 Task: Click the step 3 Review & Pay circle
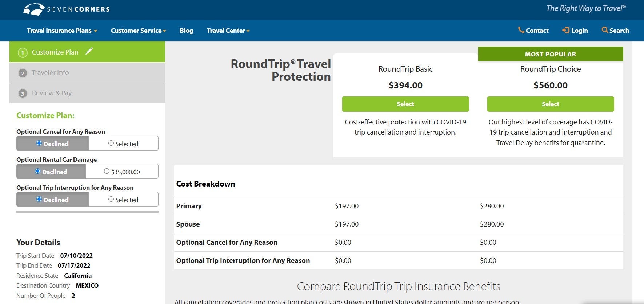click(23, 93)
